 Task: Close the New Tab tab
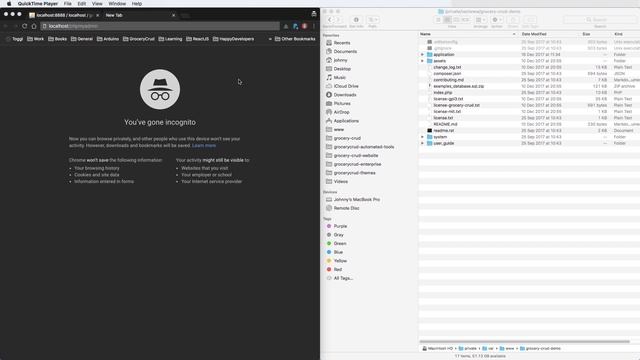(173, 15)
